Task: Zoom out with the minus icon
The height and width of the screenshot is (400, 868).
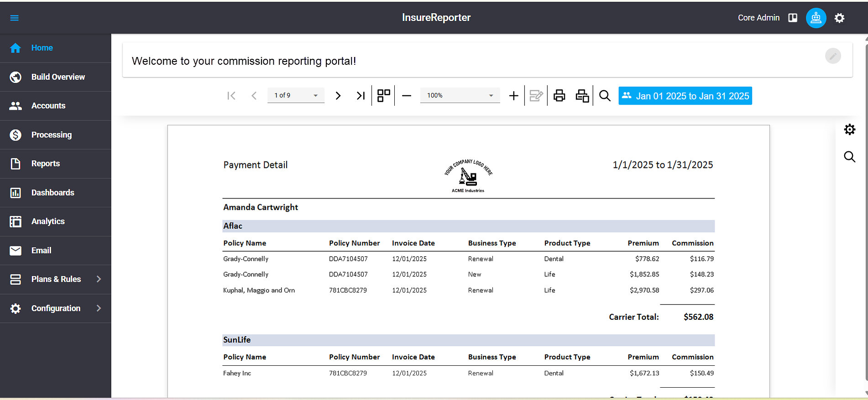Action: 407,96
